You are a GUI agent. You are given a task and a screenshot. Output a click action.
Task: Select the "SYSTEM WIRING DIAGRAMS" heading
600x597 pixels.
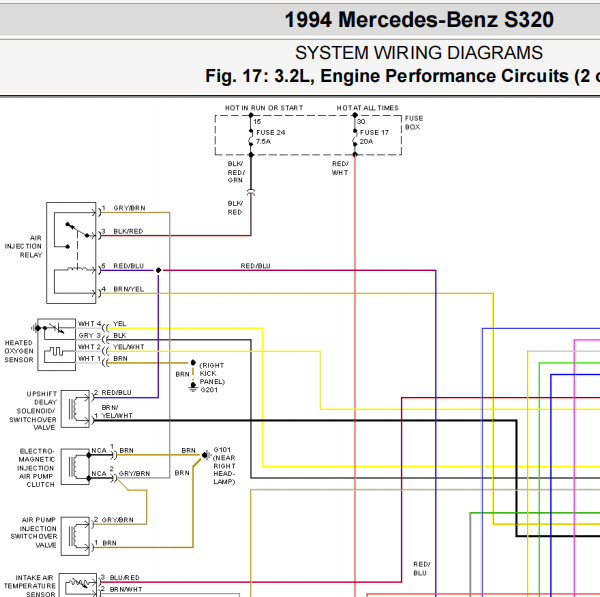click(x=419, y=53)
